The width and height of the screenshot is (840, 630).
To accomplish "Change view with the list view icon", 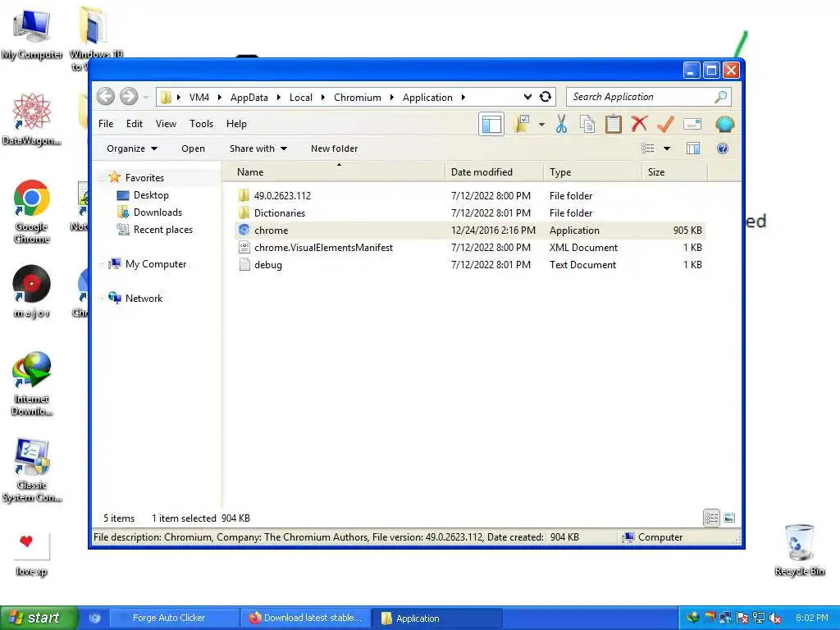I will pos(648,148).
